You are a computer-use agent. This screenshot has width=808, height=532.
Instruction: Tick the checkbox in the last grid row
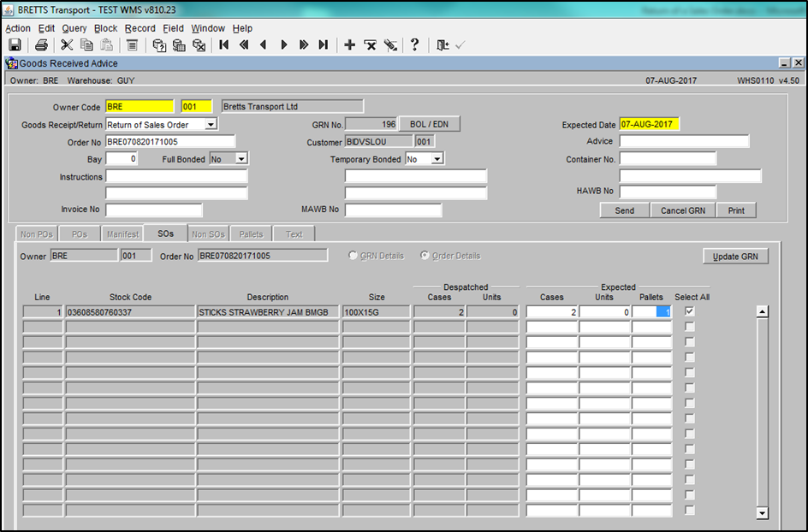tap(690, 510)
